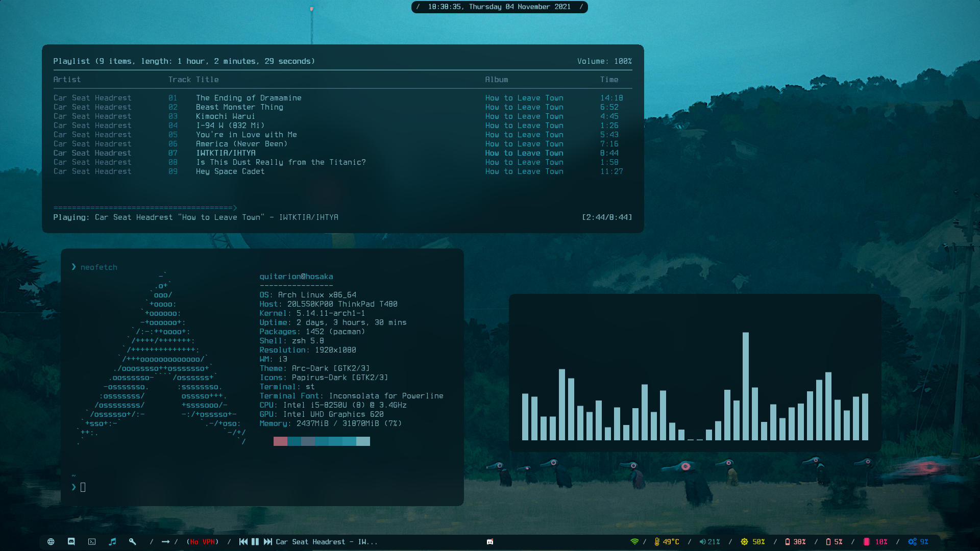Click the green Wi-Fi status icon
This screenshot has height=551, width=980.
(634, 542)
